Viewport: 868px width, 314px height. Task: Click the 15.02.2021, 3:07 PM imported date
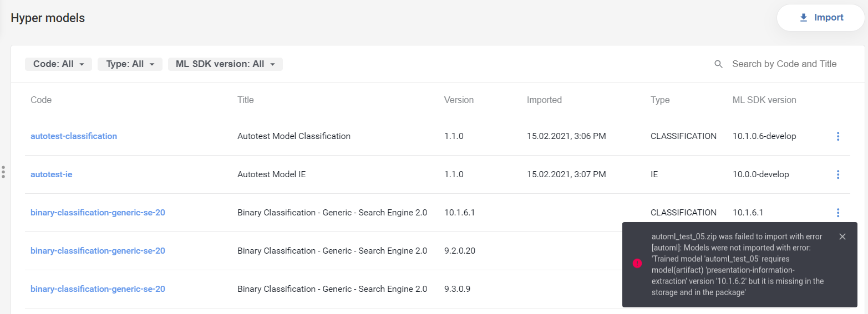click(x=566, y=174)
